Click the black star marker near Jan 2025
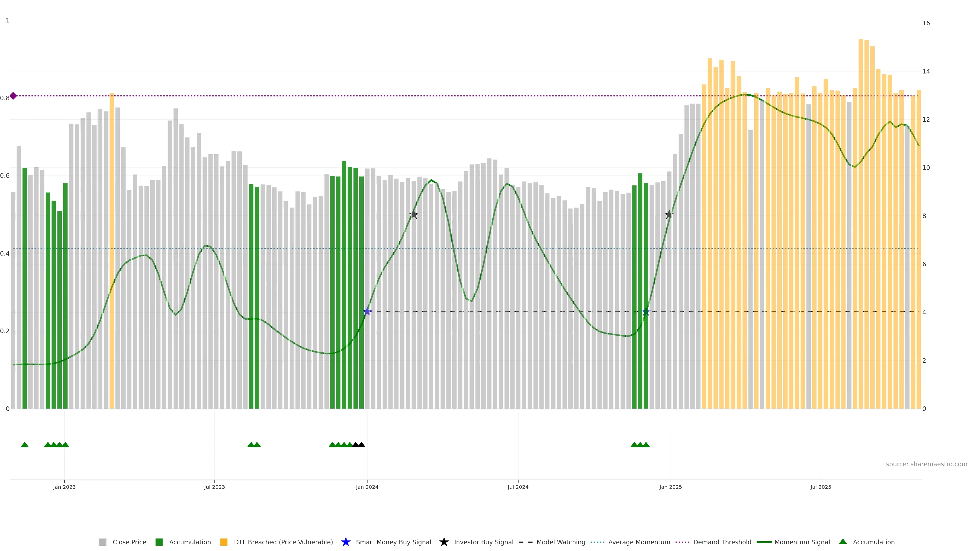The image size is (980, 551). [669, 215]
